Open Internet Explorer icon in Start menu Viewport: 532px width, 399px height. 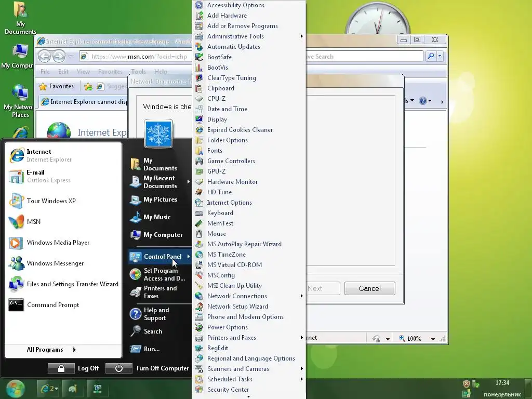[x=17, y=155]
